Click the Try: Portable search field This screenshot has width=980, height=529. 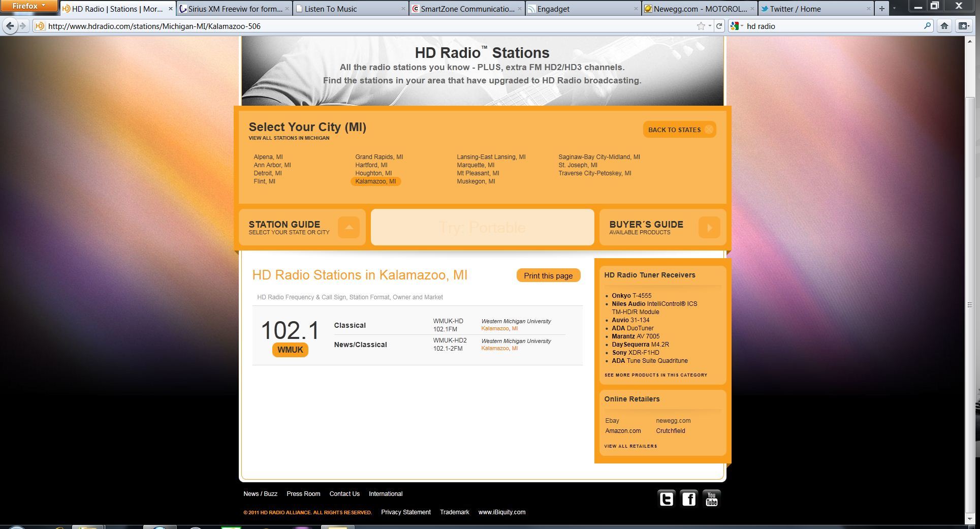pos(482,227)
